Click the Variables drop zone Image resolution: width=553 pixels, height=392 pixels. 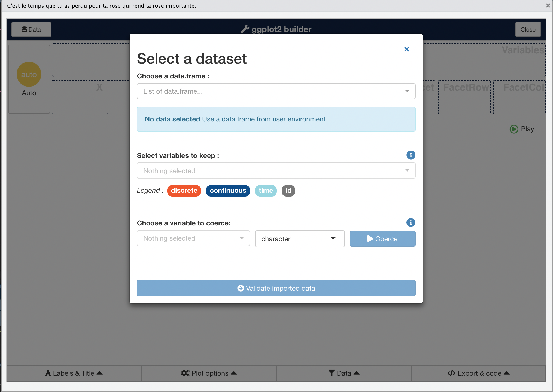click(x=484, y=60)
